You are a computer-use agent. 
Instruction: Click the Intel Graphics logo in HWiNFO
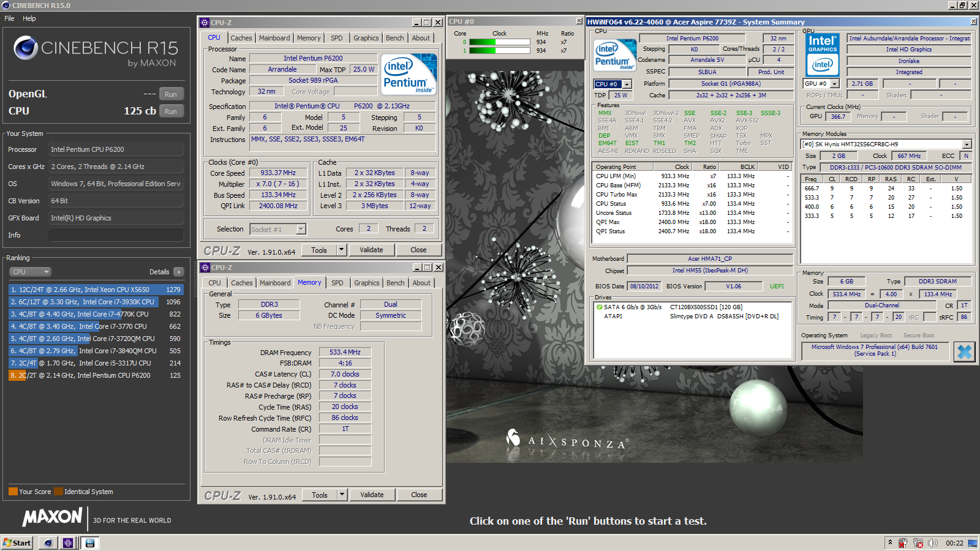pyautogui.click(x=823, y=54)
